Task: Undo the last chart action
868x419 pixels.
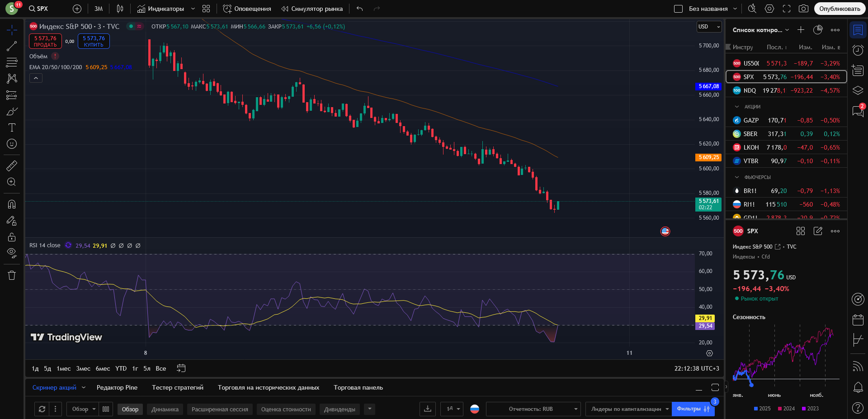Action: click(359, 9)
